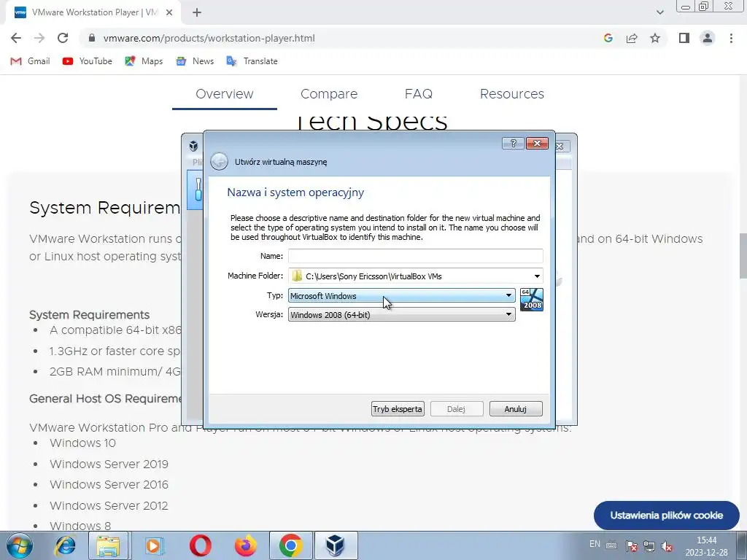747x560 pixels.
Task: Open Gmail bookmark
Action: (31, 61)
